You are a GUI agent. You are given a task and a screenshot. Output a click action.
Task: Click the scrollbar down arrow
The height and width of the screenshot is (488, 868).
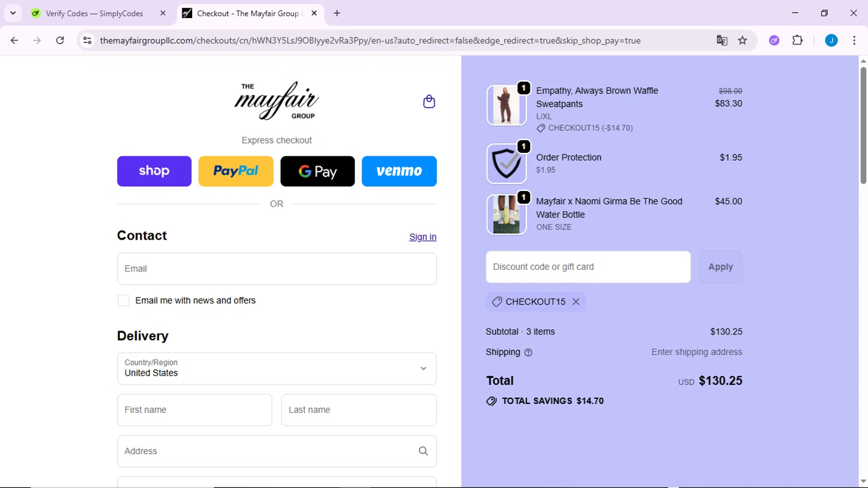(x=863, y=481)
